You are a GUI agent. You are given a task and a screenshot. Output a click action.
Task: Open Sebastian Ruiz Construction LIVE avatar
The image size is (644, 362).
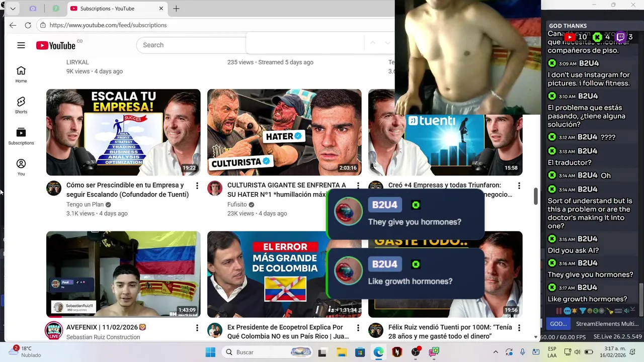(x=54, y=331)
